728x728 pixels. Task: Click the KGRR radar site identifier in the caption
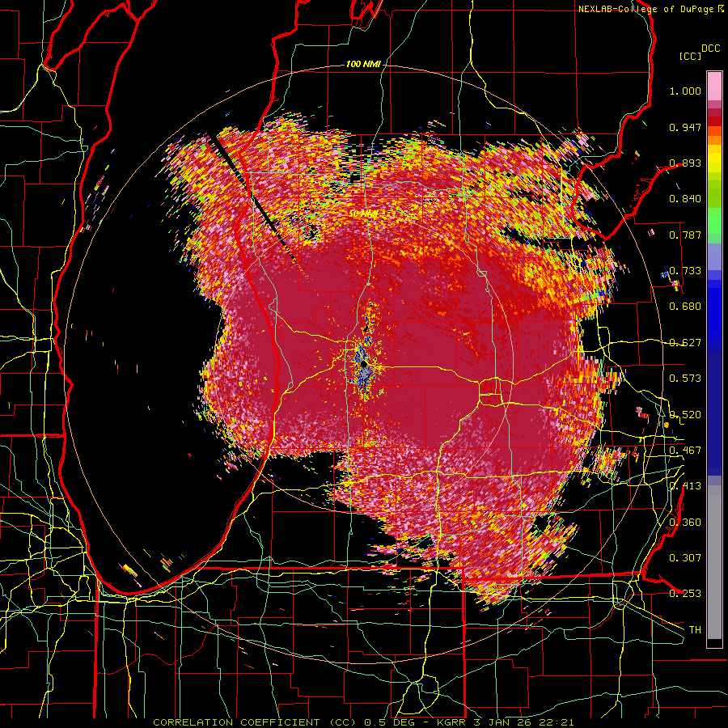(x=451, y=722)
